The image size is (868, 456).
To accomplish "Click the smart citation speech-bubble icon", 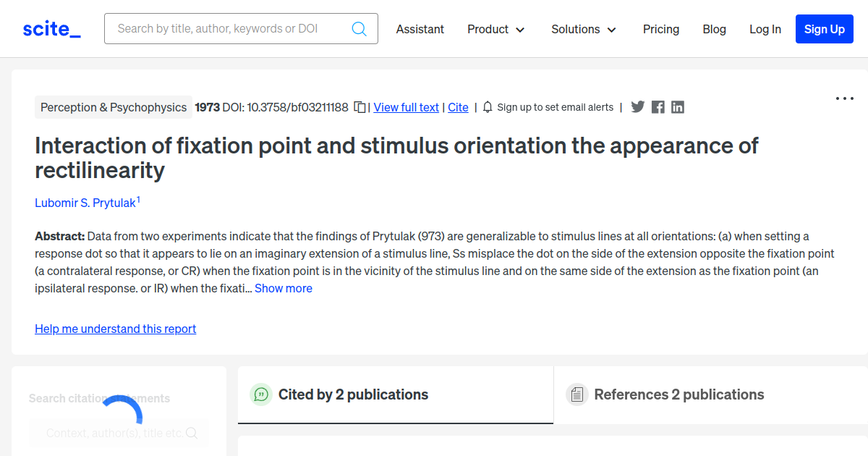I will coord(260,394).
